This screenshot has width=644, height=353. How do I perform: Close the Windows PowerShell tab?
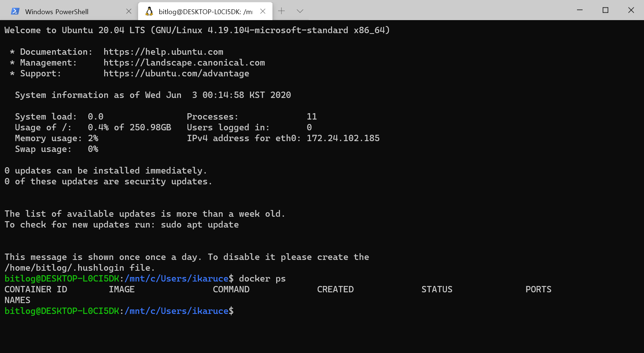click(129, 11)
